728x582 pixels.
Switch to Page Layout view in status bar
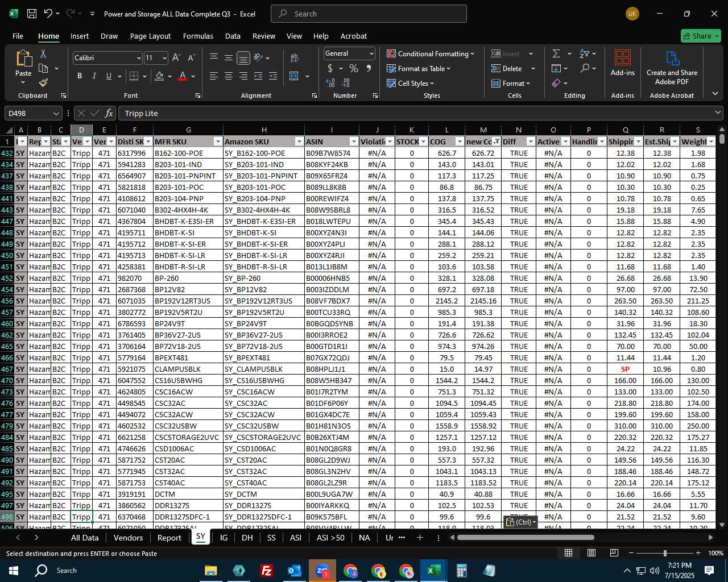click(591, 553)
